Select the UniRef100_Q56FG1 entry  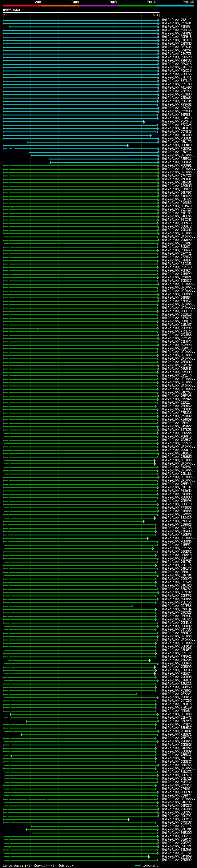pos(176,521)
